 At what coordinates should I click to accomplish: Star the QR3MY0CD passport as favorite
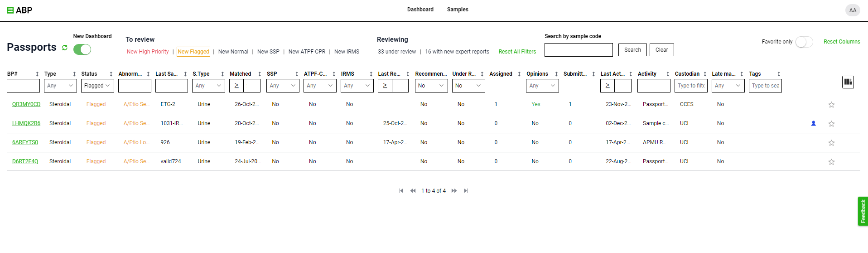click(831, 105)
